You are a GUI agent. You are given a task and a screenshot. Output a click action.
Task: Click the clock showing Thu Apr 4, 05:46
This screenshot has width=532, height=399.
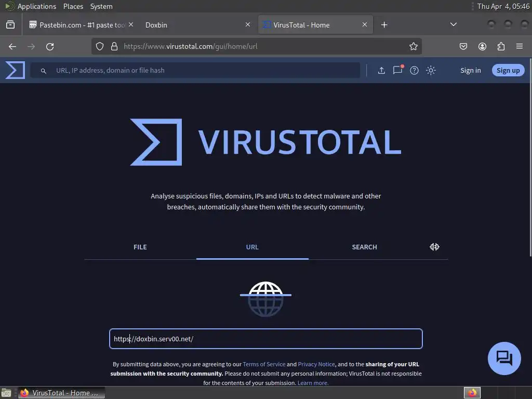point(503,6)
